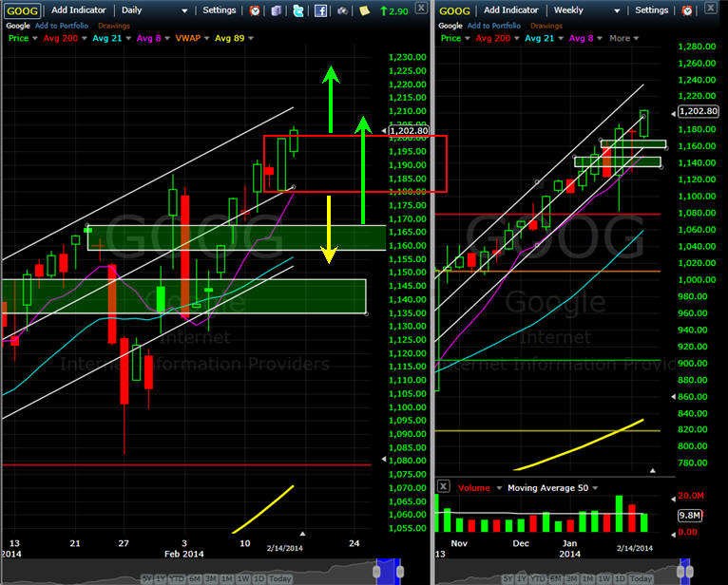Click right handle of Daily range slider
The height and width of the screenshot is (585, 728).
[400, 572]
